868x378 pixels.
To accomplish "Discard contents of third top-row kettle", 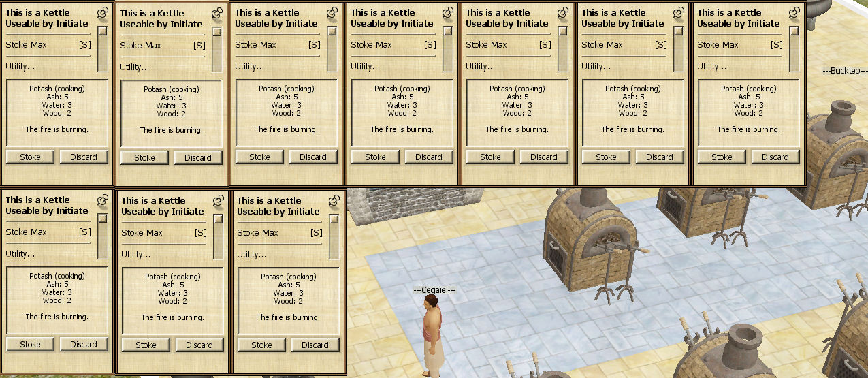I will pyautogui.click(x=313, y=157).
